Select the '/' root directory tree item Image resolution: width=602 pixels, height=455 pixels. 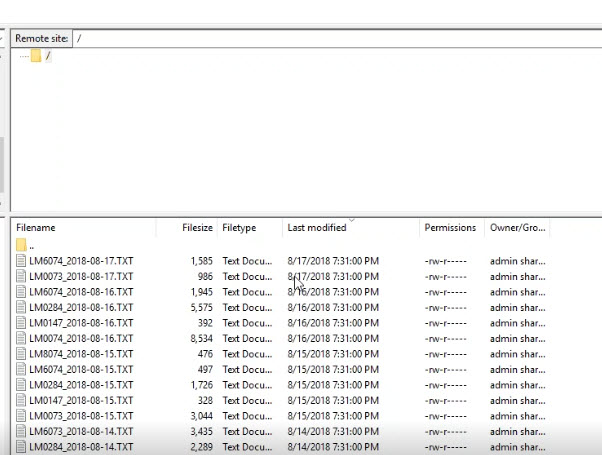(47, 56)
